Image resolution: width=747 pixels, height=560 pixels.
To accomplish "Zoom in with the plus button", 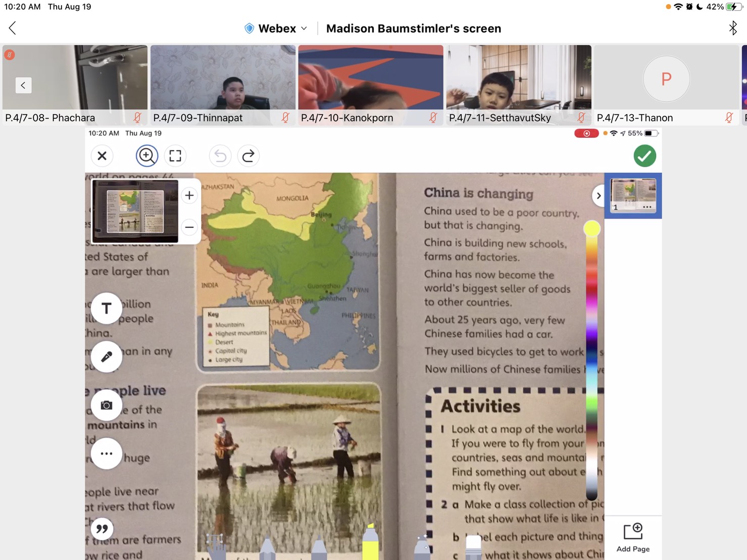I will point(189,195).
